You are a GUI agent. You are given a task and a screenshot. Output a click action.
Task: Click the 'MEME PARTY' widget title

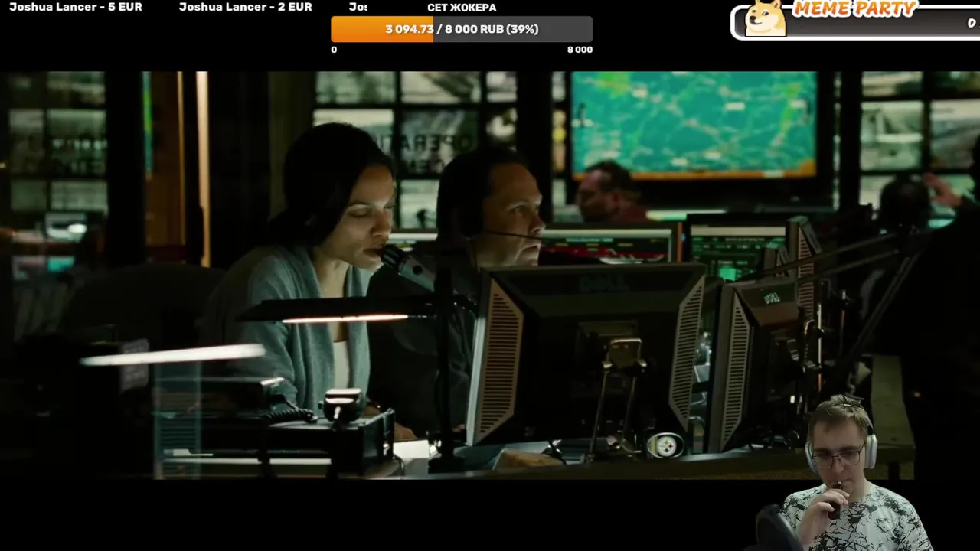click(x=854, y=8)
